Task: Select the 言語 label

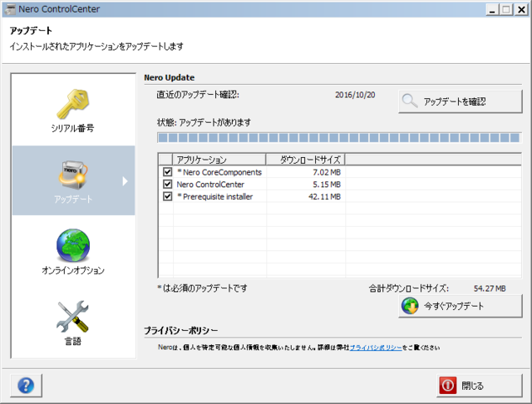Action: coord(73,341)
